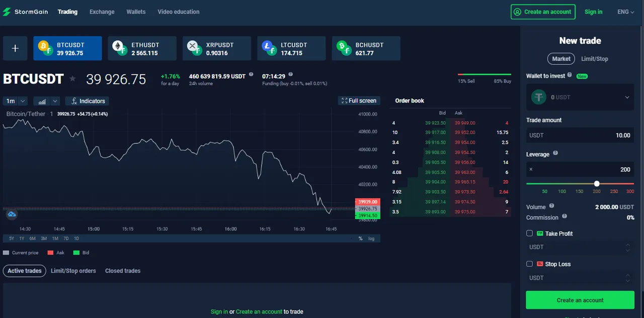The image size is (644, 318).
Task: Click Create an account link below trades tabs
Action: [259, 311]
